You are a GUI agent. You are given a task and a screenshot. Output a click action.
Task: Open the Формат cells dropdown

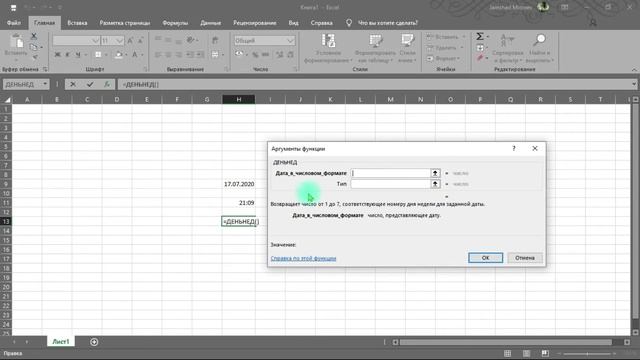pyautogui.click(x=443, y=58)
